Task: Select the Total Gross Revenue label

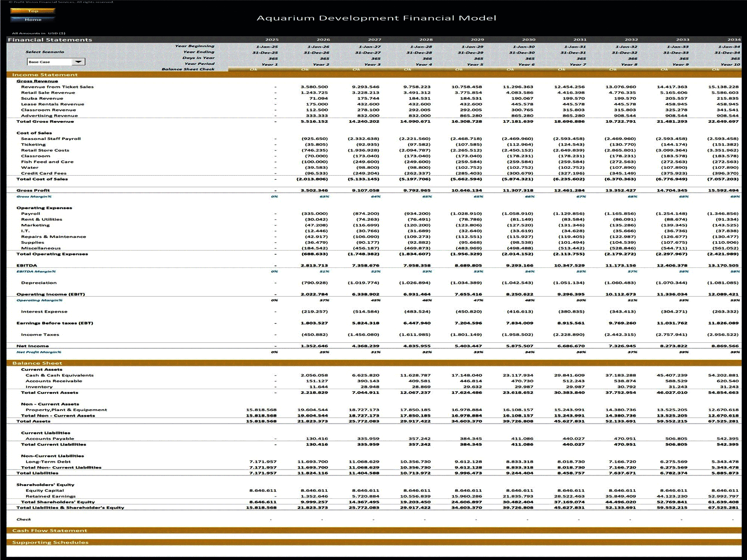Action: point(45,122)
